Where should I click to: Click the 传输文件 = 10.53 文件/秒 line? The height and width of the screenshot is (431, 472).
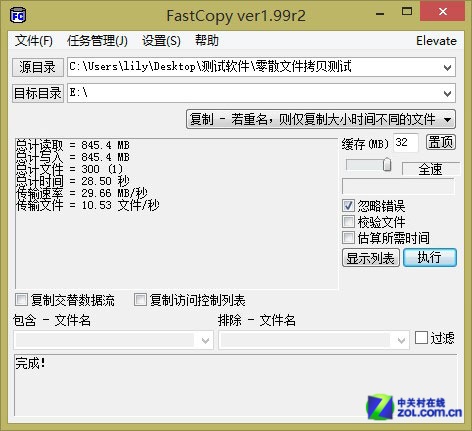[88, 205]
